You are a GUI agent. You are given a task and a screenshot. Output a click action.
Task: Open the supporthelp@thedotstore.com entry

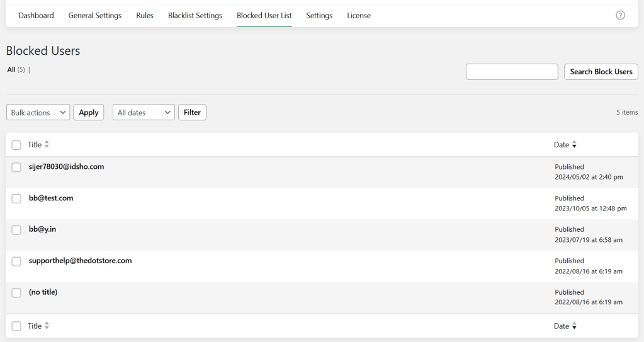tap(80, 261)
